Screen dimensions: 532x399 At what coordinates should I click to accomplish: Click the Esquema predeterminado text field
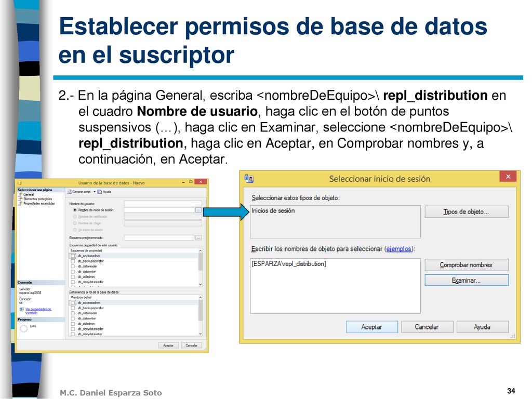(159, 238)
